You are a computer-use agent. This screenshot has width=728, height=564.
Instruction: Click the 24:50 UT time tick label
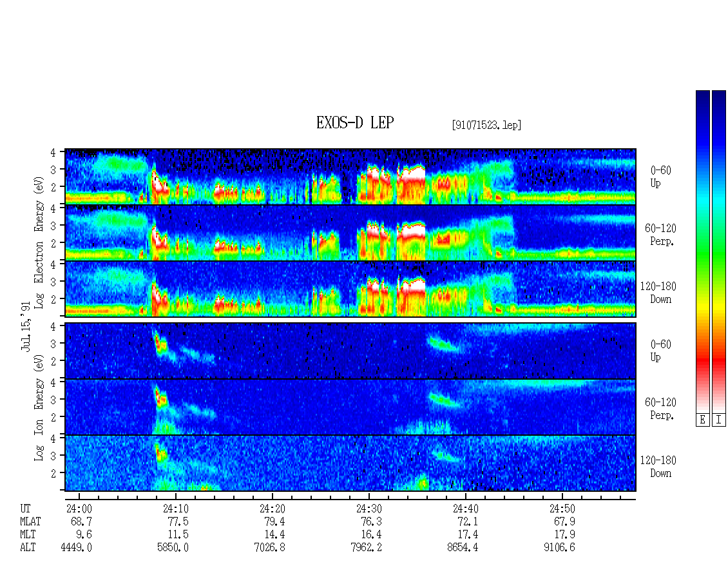[x=562, y=509]
